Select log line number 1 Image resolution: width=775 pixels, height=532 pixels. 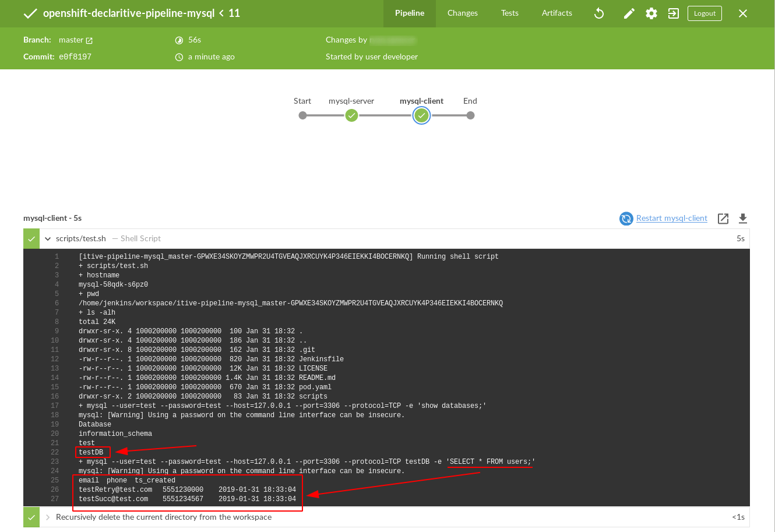57,256
